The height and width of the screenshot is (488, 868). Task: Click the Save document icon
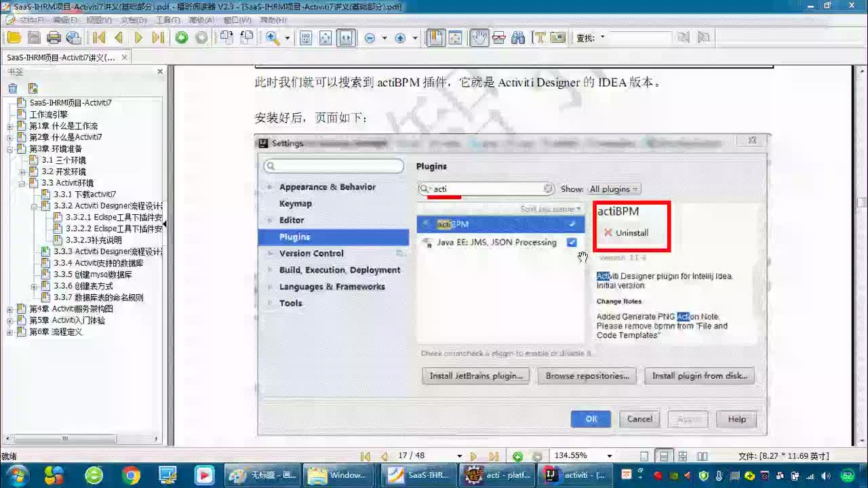[x=34, y=38]
